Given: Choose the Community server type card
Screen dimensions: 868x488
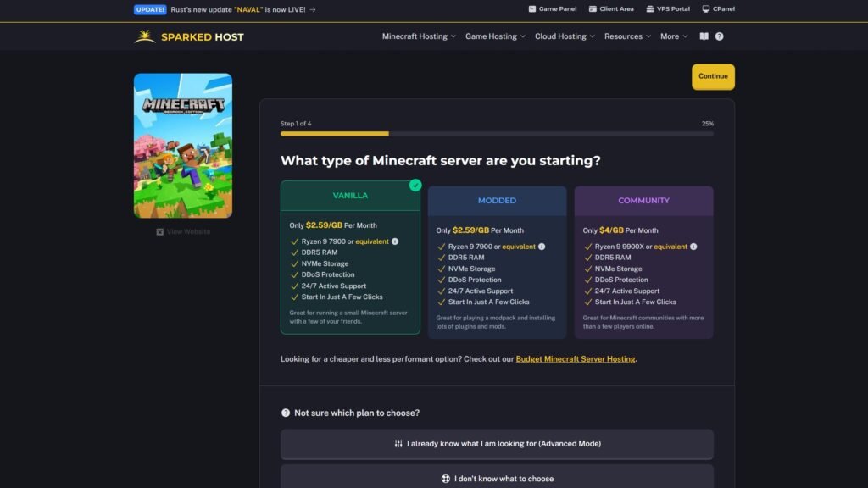Looking at the screenshot, I should [643, 263].
